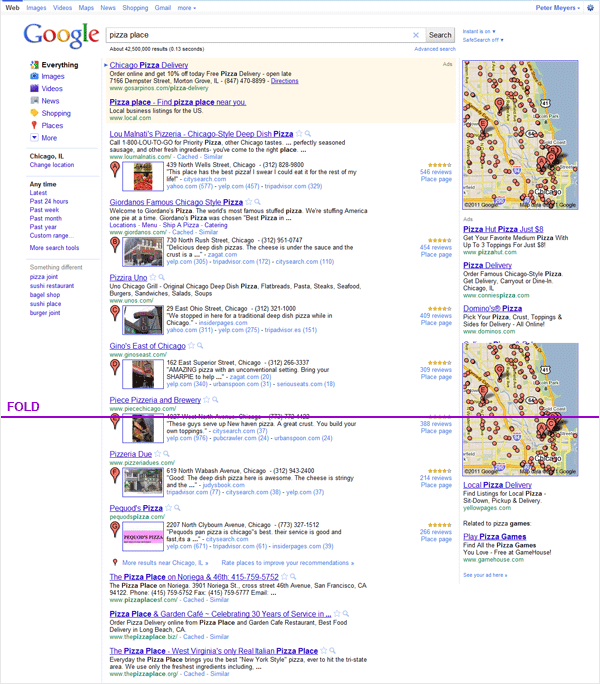This screenshot has height=684, width=600.
Task: Star the Pequod's Pizza result
Action: tap(168, 508)
